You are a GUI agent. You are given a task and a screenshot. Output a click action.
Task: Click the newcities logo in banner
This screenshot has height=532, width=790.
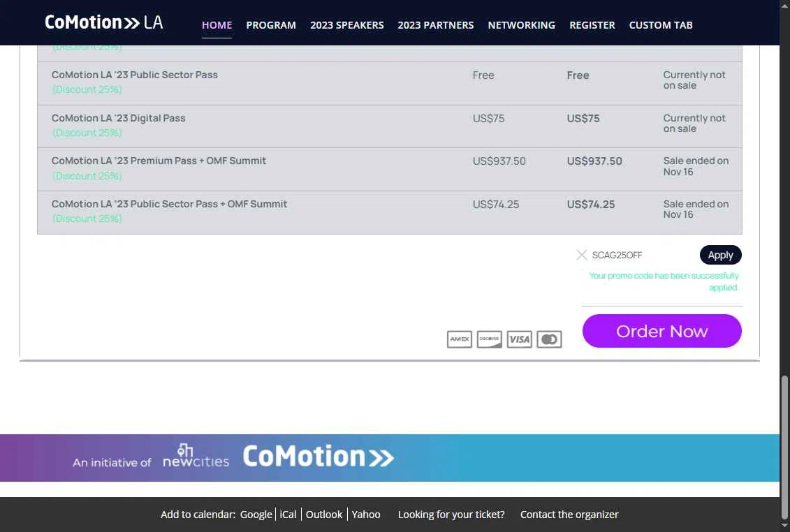click(196, 456)
